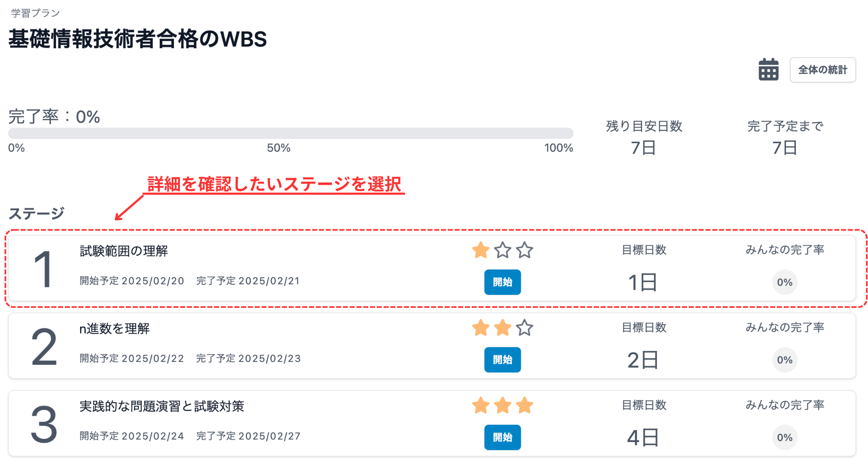Click the first star of stage 3
The height and width of the screenshot is (472, 868).
click(481, 405)
